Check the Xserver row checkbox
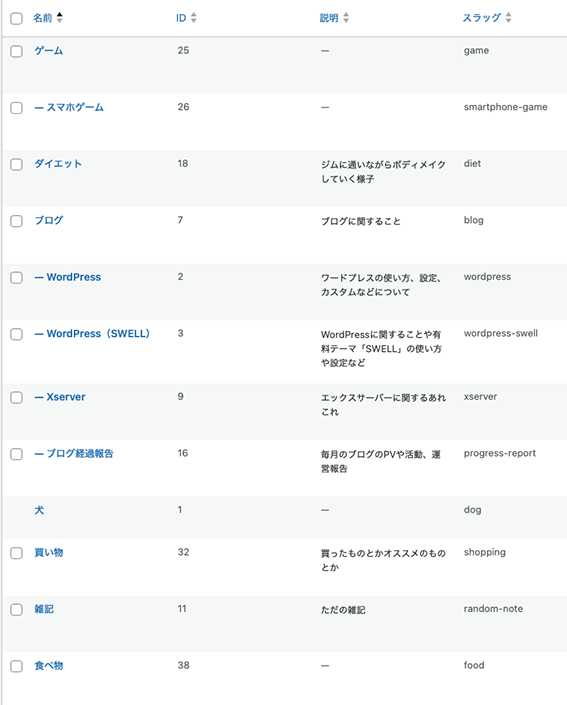This screenshot has width=567, height=705. coord(17,397)
